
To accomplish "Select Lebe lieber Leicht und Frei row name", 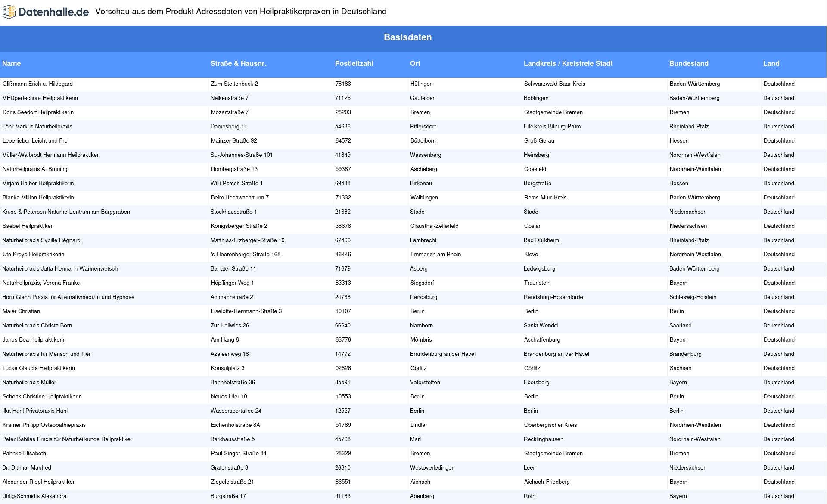I will [x=36, y=141].
